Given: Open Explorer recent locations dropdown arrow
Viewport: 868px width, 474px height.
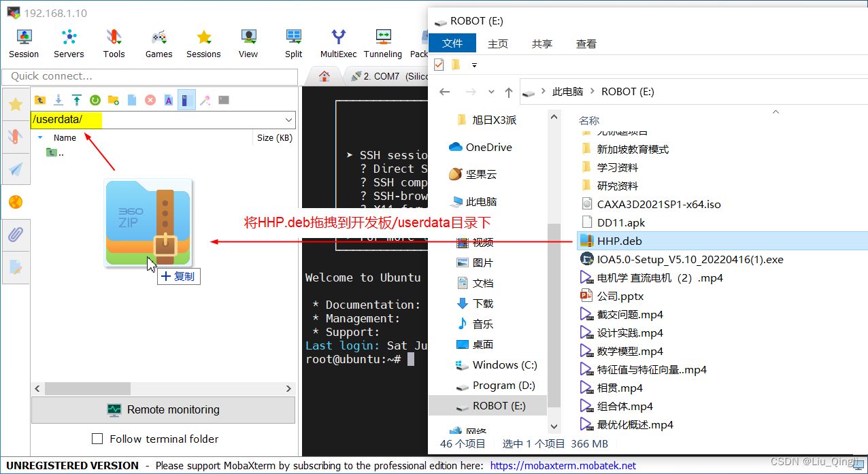Looking at the screenshot, I should (x=490, y=92).
